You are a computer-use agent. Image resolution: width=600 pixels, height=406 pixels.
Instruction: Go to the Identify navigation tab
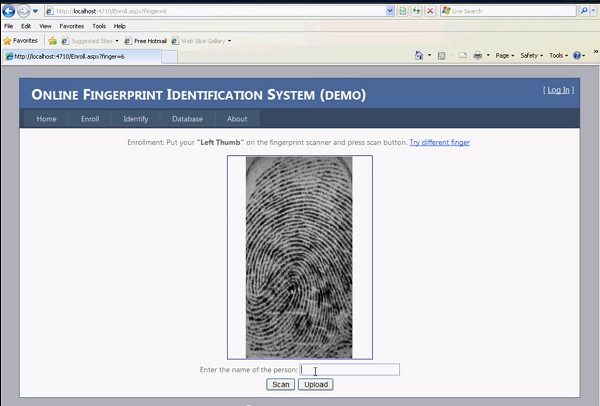(x=135, y=119)
